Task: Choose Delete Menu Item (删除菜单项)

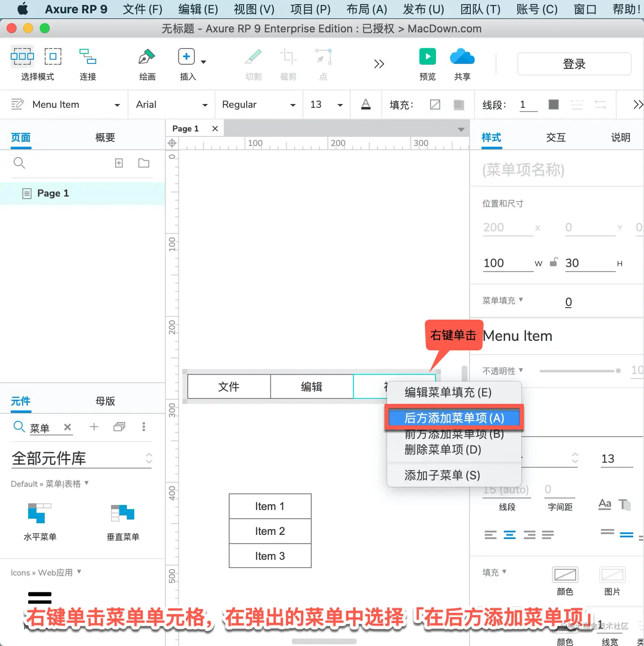Action: (454, 450)
